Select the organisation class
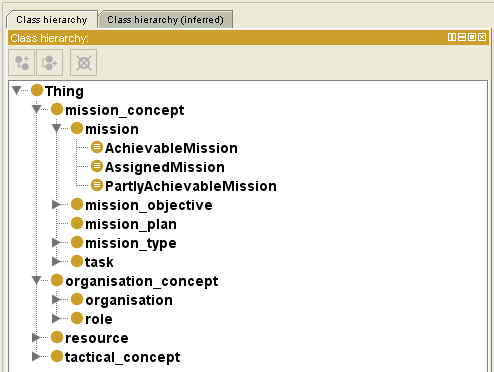 tap(129, 300)
